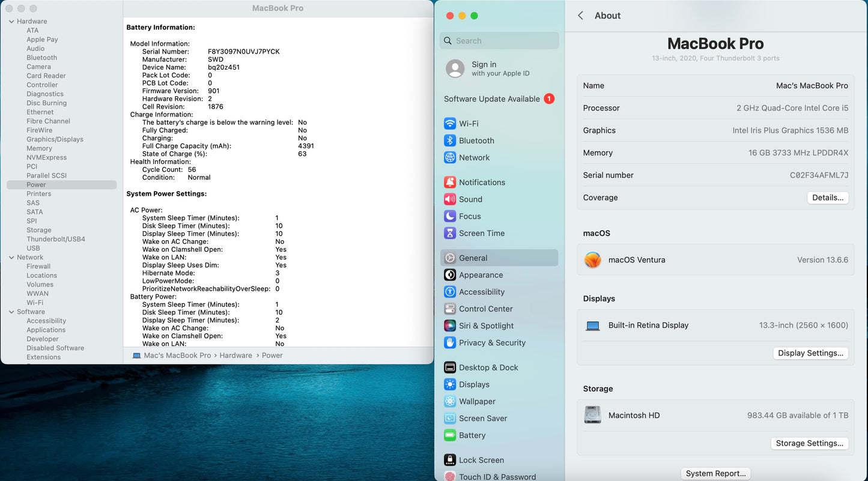Open Siri & Spotlight icon
Screen dimensions: 868x481
(450, 326)
